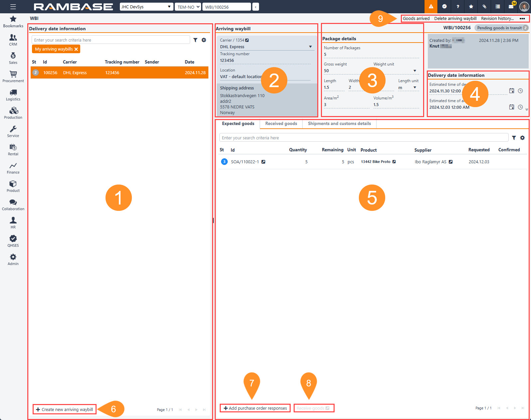Open the Procurement module icon
The height and width of the screenshot is (420, 531).
13,76
